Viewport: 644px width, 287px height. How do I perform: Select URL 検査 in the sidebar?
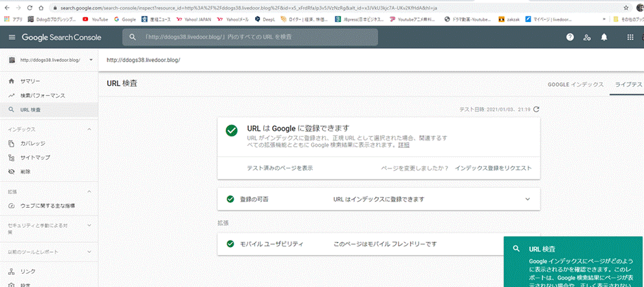49,110
